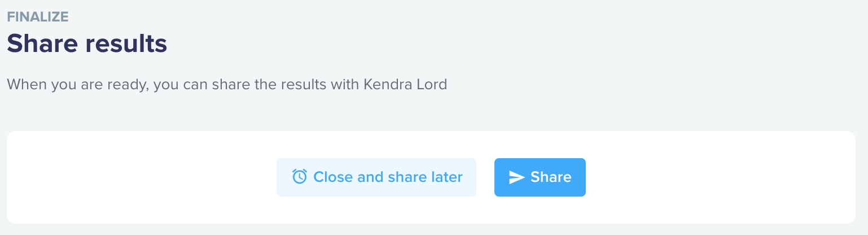Screen dimensions: 868x235
Task: Click gray background right of the heading
Action: [508, 43]
